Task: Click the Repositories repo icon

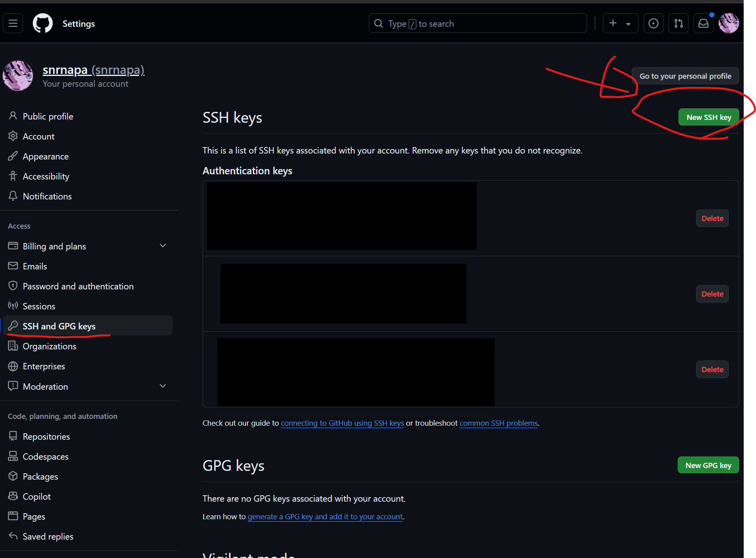Action: pos(13,436)
